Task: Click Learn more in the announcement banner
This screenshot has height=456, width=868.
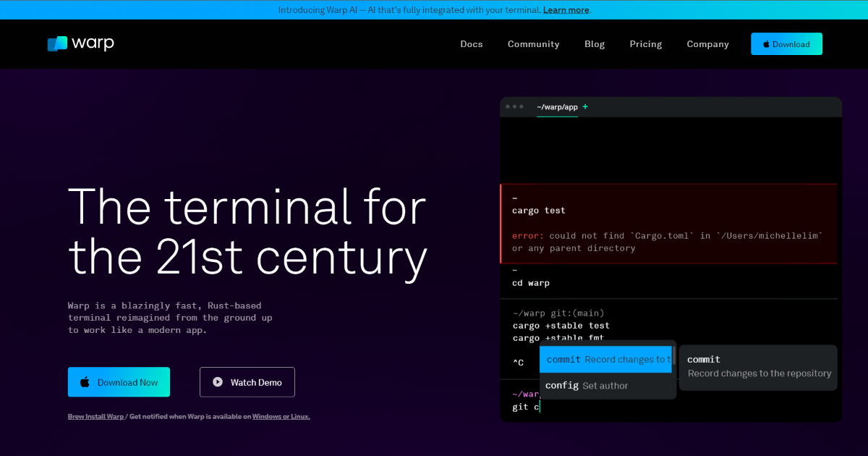Action: (566, 10)
